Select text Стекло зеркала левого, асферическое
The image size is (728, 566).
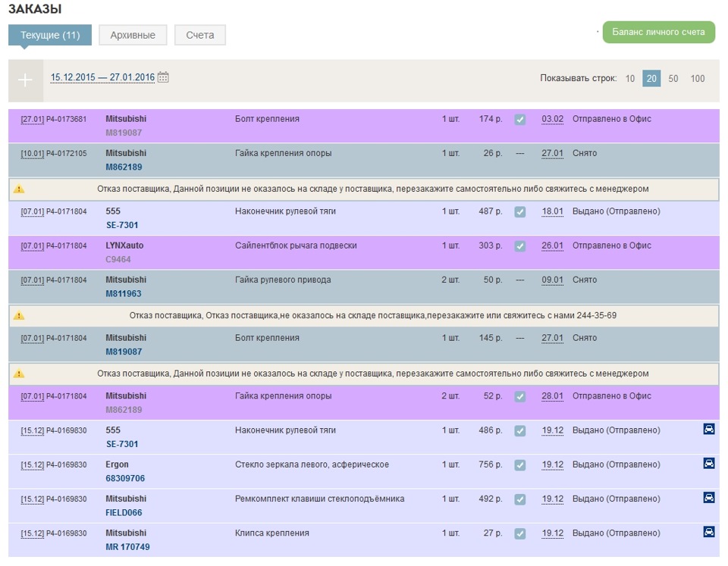point(312,464)
